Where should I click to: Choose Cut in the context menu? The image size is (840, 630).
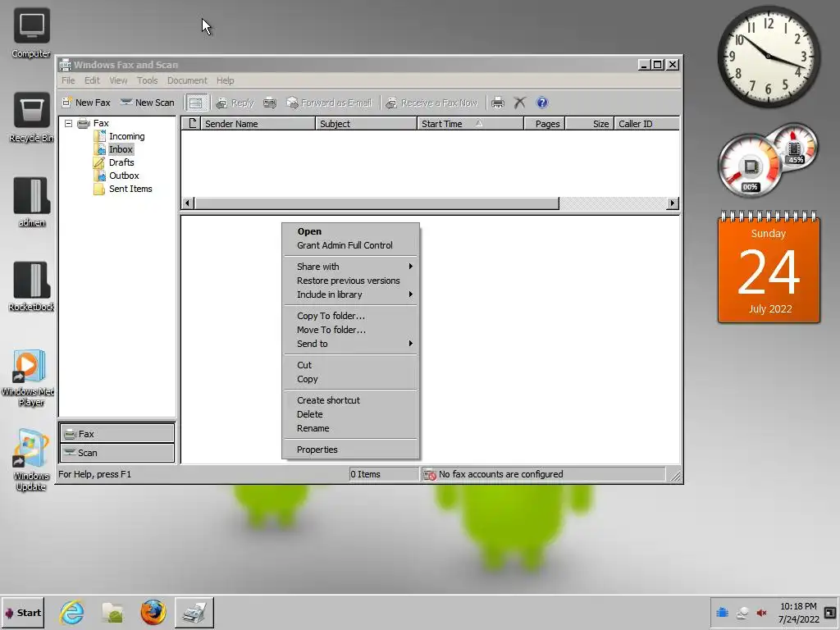pos(350,365)
